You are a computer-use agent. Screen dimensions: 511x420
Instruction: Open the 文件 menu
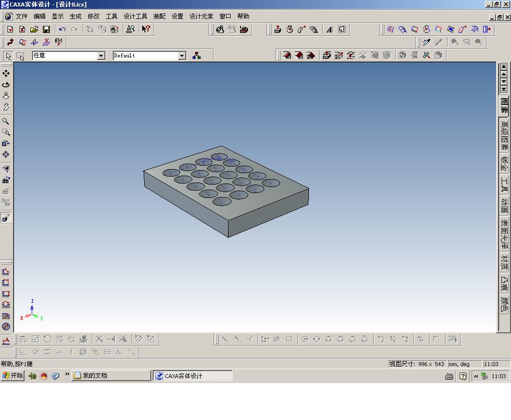pyautogui.click(x=21, y=16)
